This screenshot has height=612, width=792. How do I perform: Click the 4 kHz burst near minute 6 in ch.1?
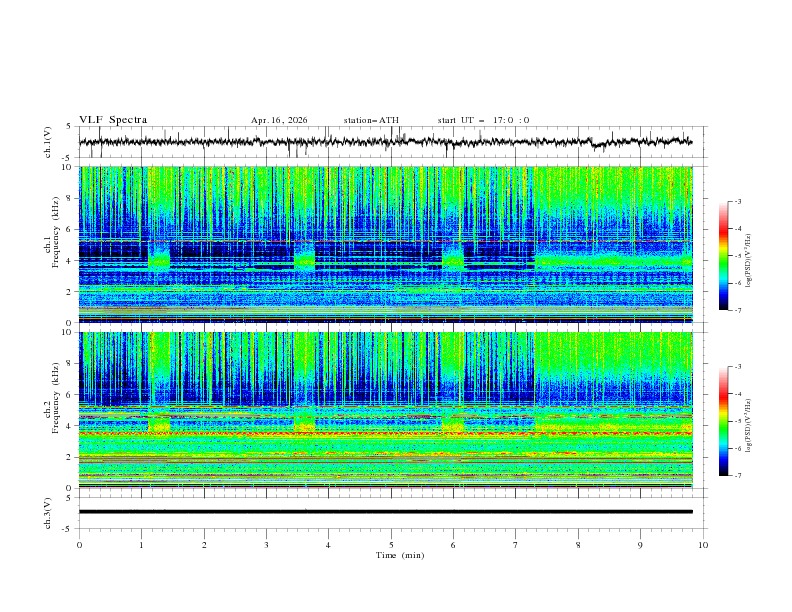[x=453, y=260]
